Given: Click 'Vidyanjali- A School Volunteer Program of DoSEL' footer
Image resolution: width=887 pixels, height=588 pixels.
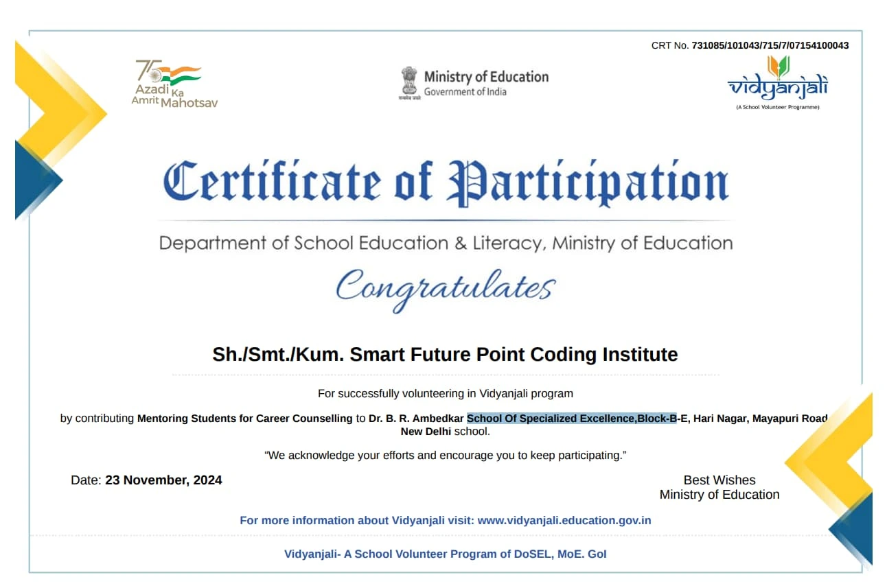Looking at the screenshot, I should pos(446,554).
